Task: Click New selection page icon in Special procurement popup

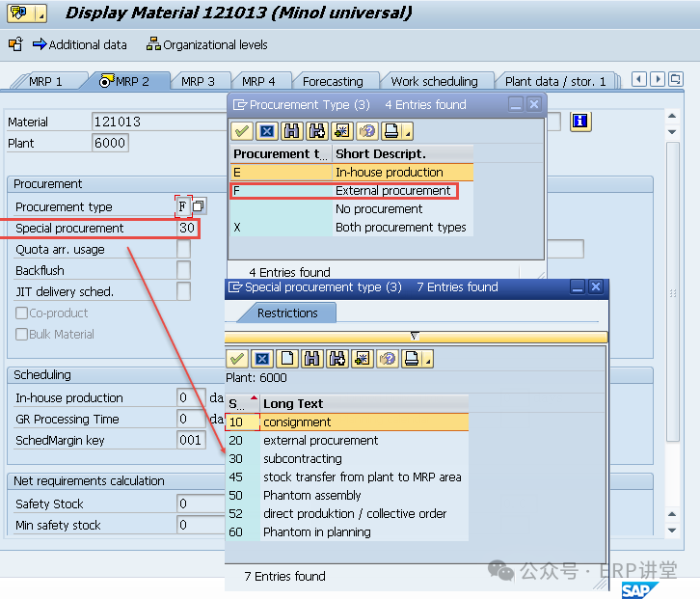Action: click(286, 359)
